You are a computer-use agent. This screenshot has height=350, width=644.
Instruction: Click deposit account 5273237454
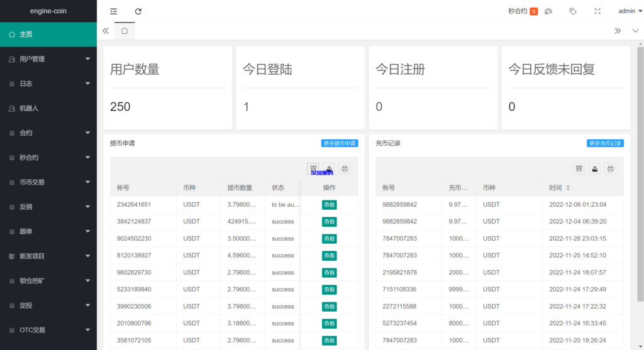click(x=399, y=324)
